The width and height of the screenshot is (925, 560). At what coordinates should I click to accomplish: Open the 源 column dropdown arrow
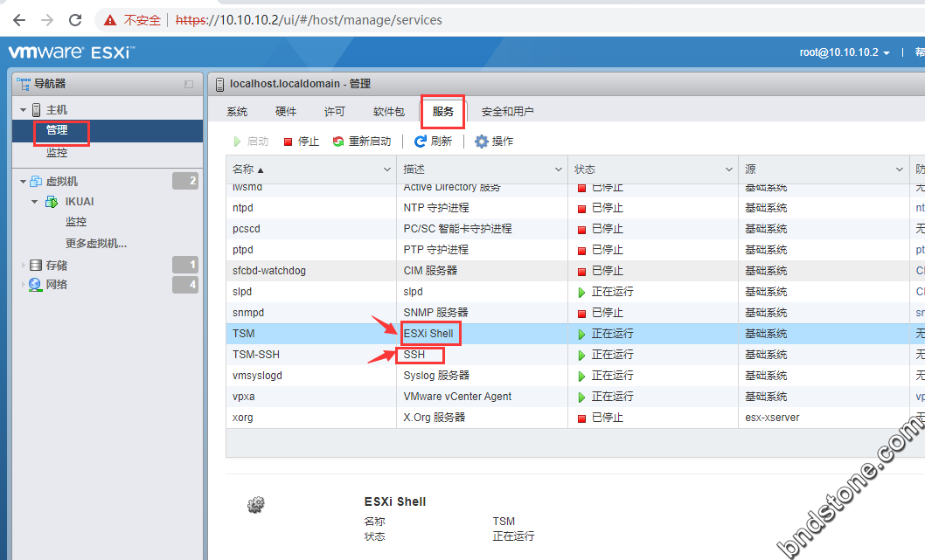click(x=900, y=169)
